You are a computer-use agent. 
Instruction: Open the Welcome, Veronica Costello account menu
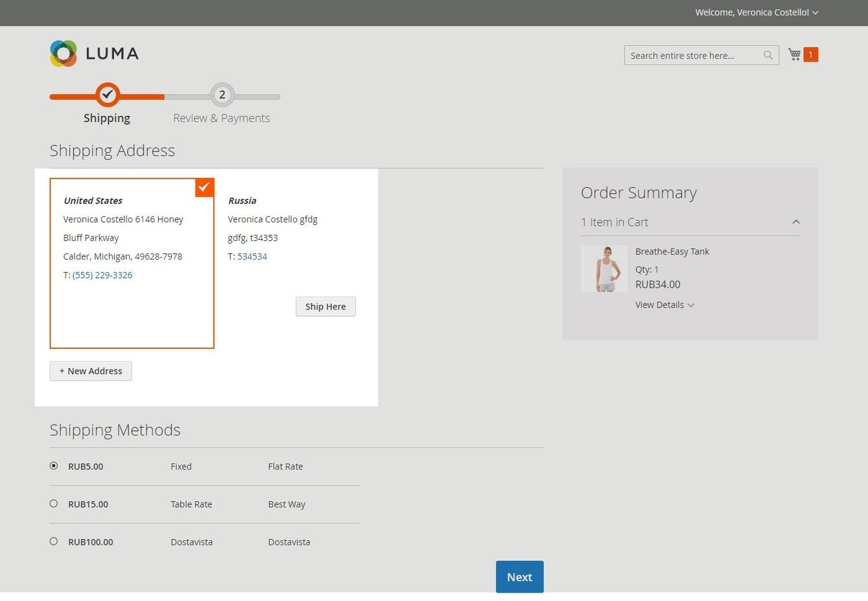pyautogui.click(x=757, y=12)
